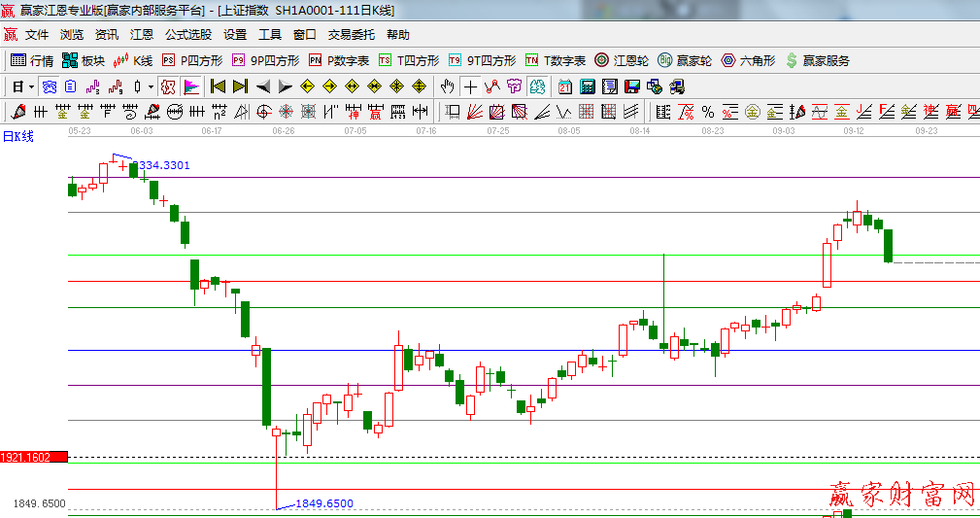
Task: Open the 公式选股 menu
Action: click(x=187, y=34)
